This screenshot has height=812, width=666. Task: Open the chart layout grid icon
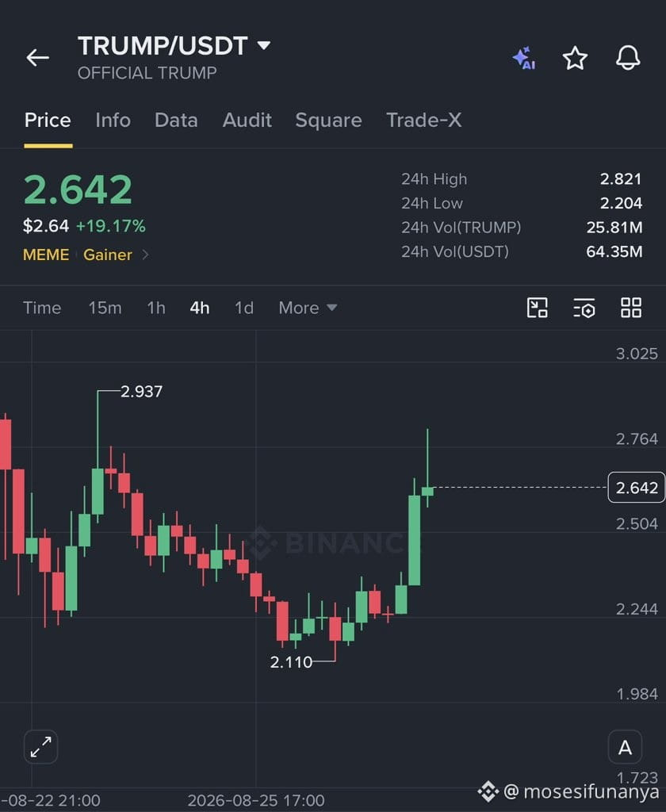(631, 308)
